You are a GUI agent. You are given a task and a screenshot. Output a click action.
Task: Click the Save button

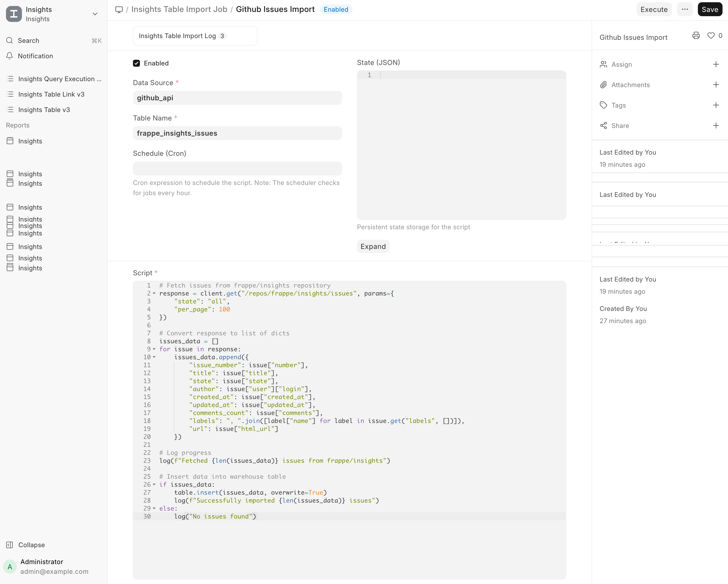click(710, 9)
